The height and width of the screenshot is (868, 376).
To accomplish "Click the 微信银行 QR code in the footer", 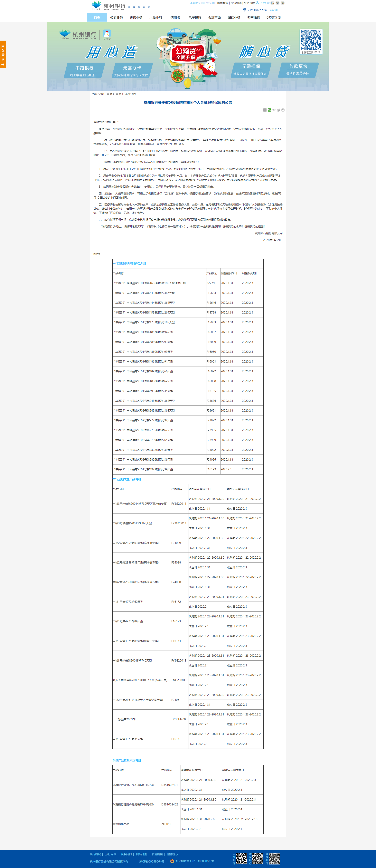I will pyautogui.click(x=258, y=859).
